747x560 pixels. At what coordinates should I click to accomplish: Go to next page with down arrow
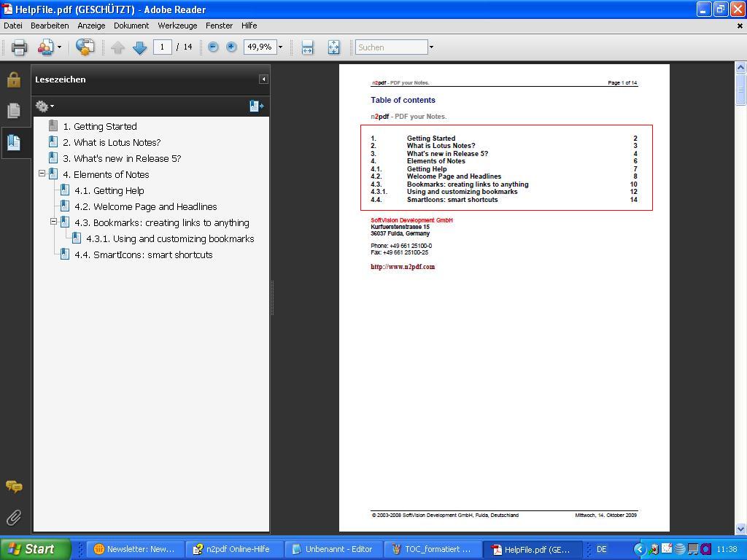[x=139, y=47]
